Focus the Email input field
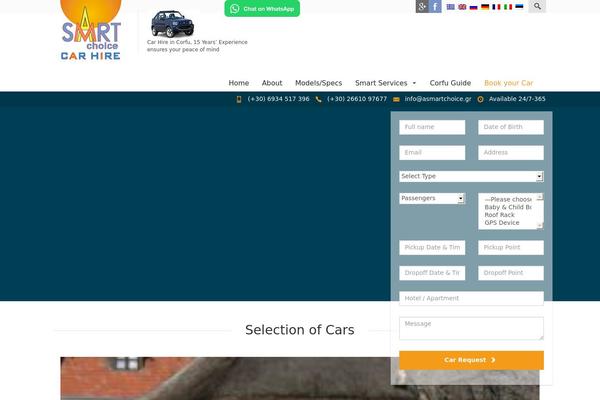600x400 pixels. pos(432,153)
